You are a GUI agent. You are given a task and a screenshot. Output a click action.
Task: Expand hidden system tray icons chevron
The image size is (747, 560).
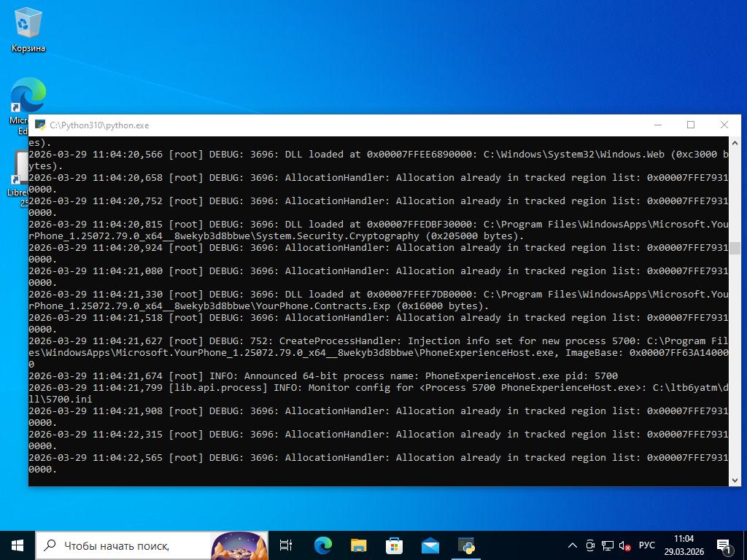click(573, 545)
